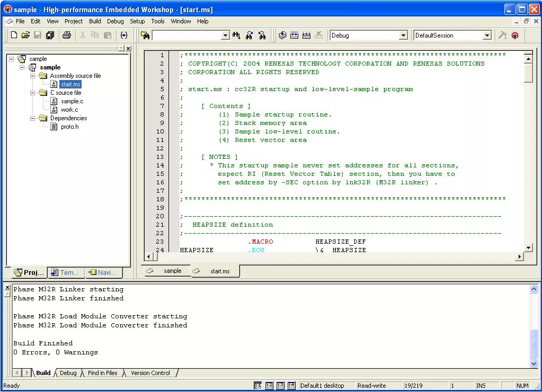The image size is (542, 392).
Task: Open the Debug output tab
Action: 68,373
